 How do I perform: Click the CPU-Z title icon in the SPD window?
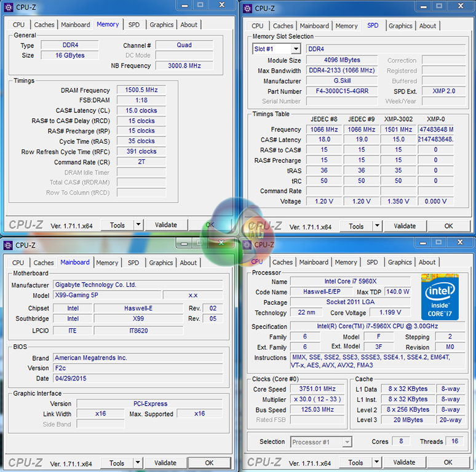[247, 8]
